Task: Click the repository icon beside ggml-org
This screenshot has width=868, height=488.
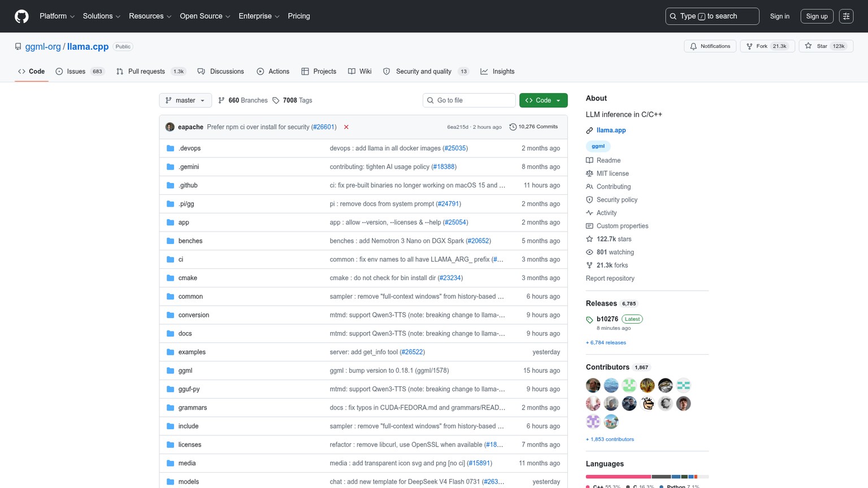Action: point(18,47)
